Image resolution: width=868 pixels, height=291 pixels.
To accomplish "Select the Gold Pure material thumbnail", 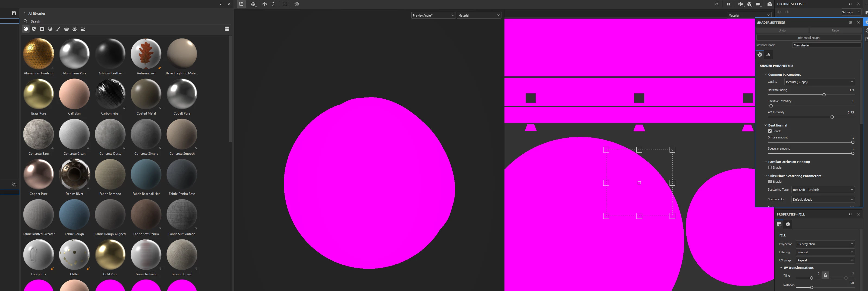I will pyautogui.click(x=110, y=255).
